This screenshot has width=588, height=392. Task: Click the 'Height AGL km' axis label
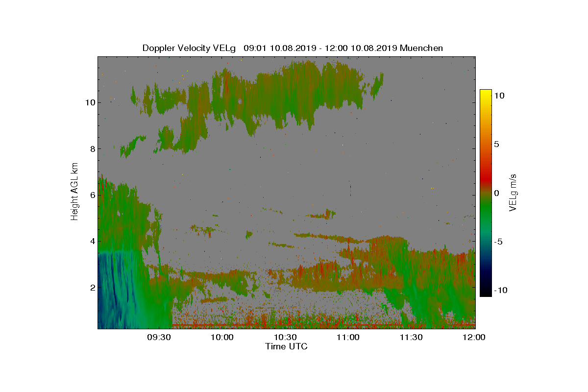click(x=74, y=192)
